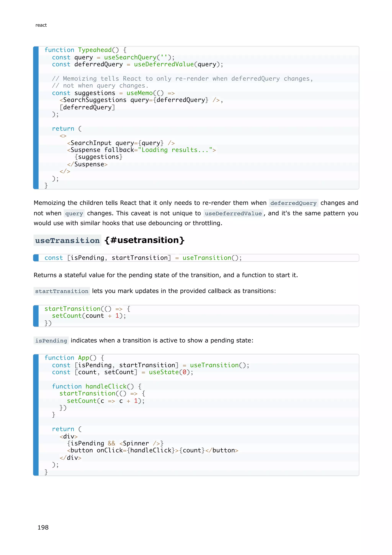Click the page number '198'
Image resolution: width=392 pixels, height=555 pixels.
click(x=43, y=527)
